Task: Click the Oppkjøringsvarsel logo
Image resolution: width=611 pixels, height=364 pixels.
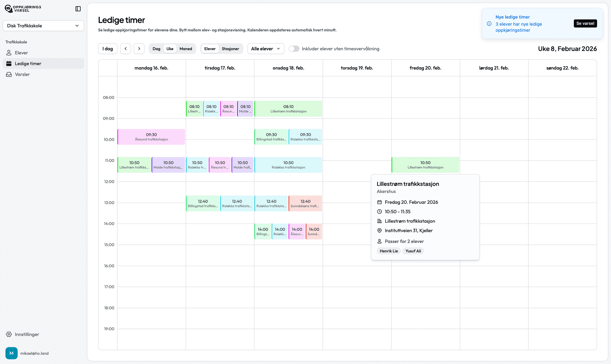Action: 23,9
